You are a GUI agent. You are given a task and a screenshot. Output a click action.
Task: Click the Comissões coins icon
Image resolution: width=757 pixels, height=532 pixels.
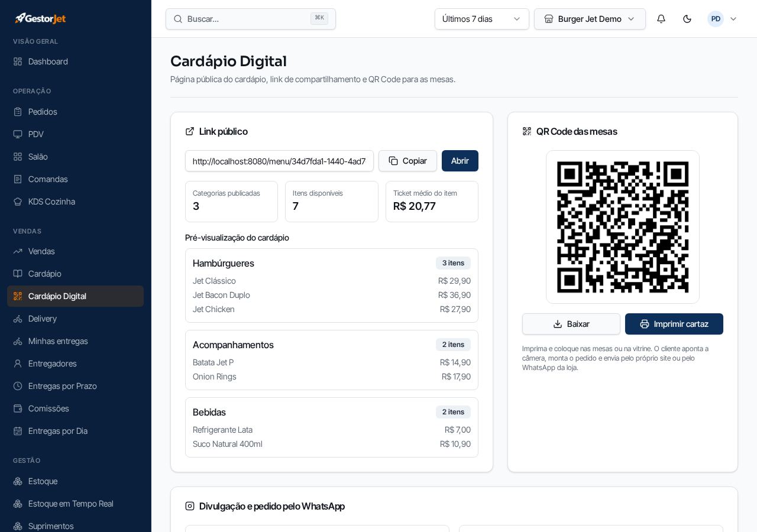[18, 408]
